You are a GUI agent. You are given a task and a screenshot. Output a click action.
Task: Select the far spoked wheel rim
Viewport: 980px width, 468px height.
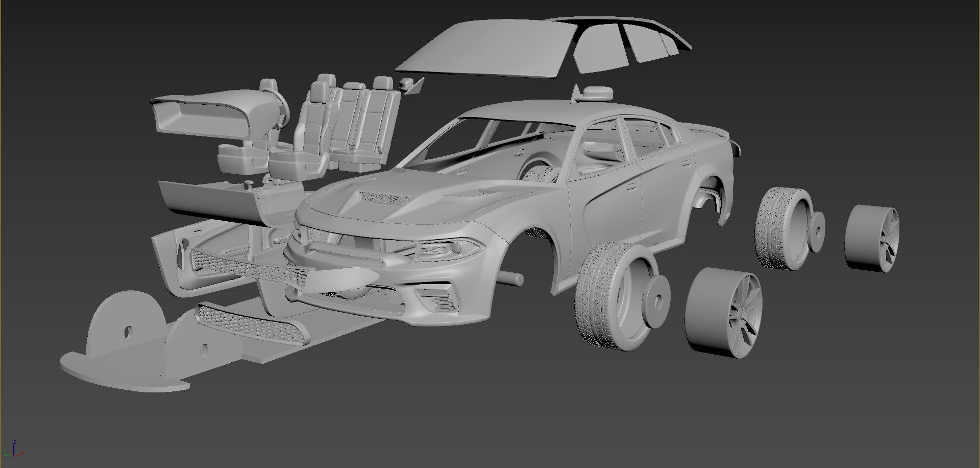(872, 238)
